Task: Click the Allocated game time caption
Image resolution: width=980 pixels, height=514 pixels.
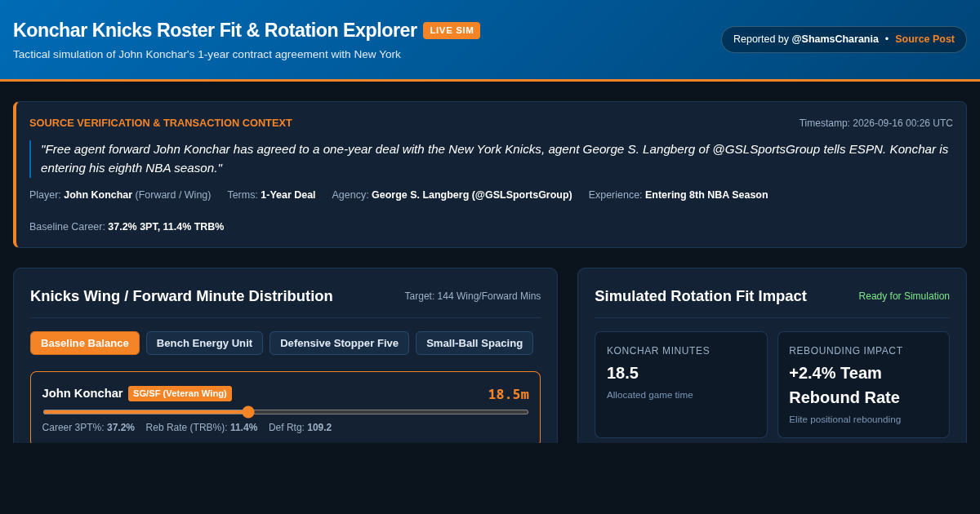Action: tap(649, 395)
